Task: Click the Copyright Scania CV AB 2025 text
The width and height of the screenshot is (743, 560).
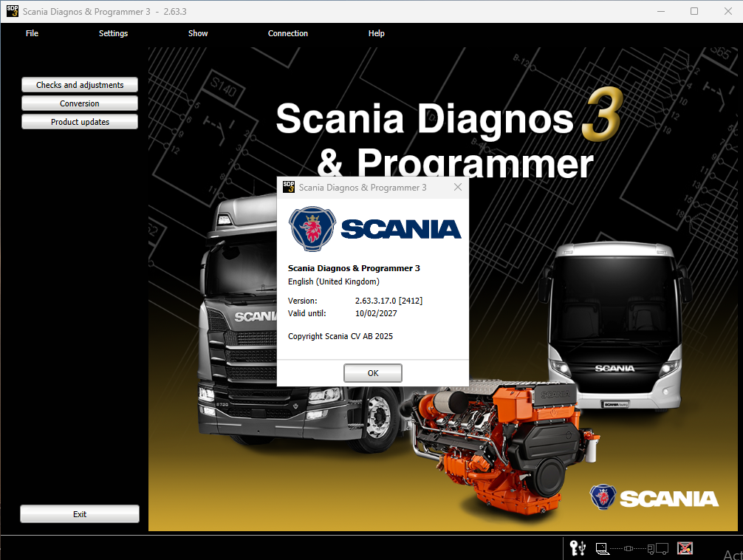Action: tap(340, 336)
